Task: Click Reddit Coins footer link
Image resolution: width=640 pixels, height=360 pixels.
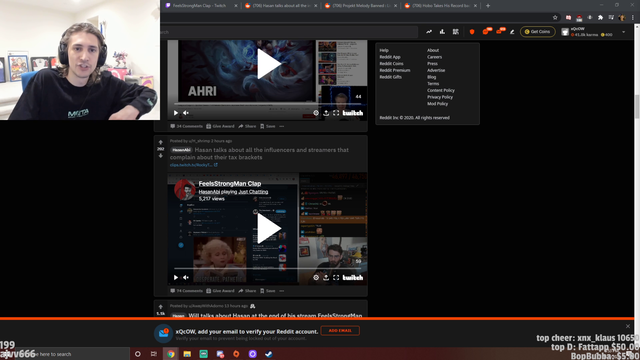Action: [x=391, y=64]
